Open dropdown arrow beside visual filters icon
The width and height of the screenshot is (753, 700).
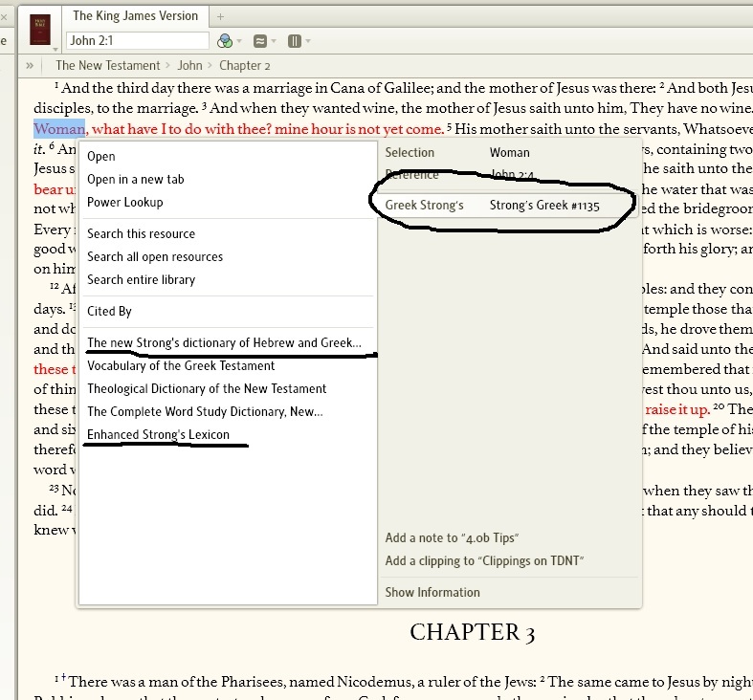(x=239, y=41)
